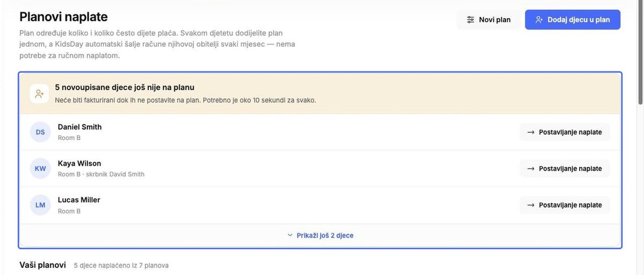The height and width of the screenshot is (275, 644).
Task: Click the sliders icon beside Novi plan
Action: coord(471,20)
